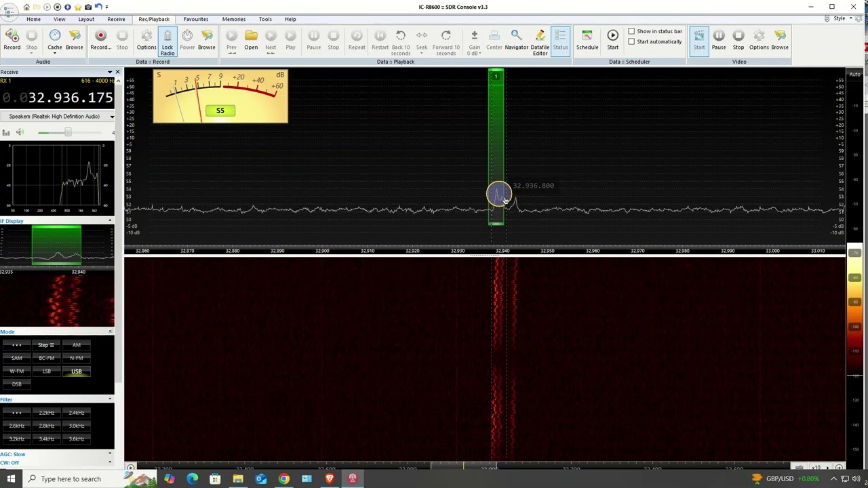Image resolution: width=868 pixels, height=488 pixels.
Task: Expand the CW: Off panel
Action: pos(110,463)
